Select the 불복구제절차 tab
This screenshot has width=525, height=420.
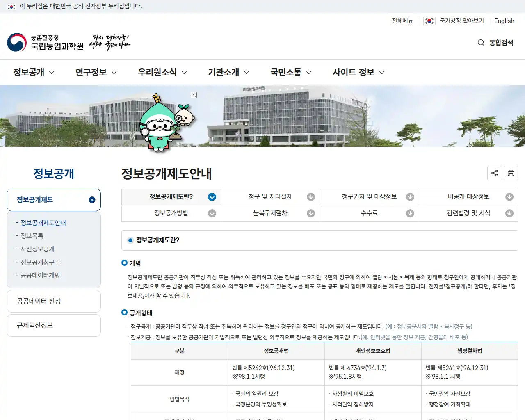(x=270, y=213)
